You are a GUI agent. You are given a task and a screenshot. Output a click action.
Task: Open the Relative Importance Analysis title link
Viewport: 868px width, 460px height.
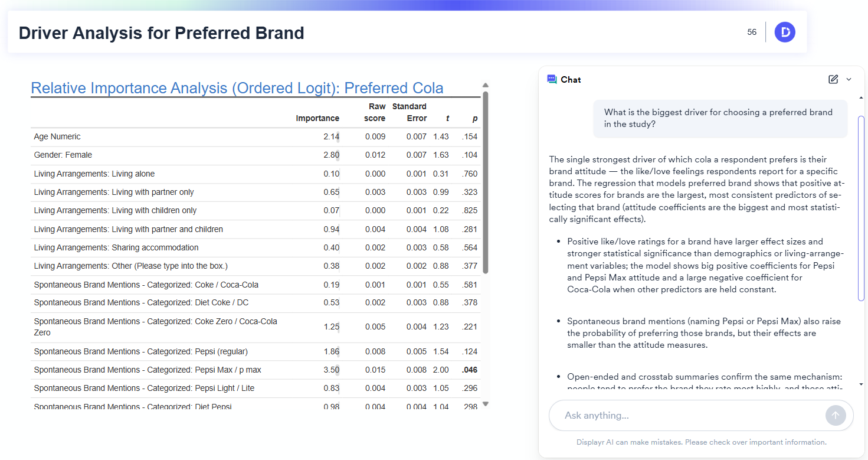237,88
